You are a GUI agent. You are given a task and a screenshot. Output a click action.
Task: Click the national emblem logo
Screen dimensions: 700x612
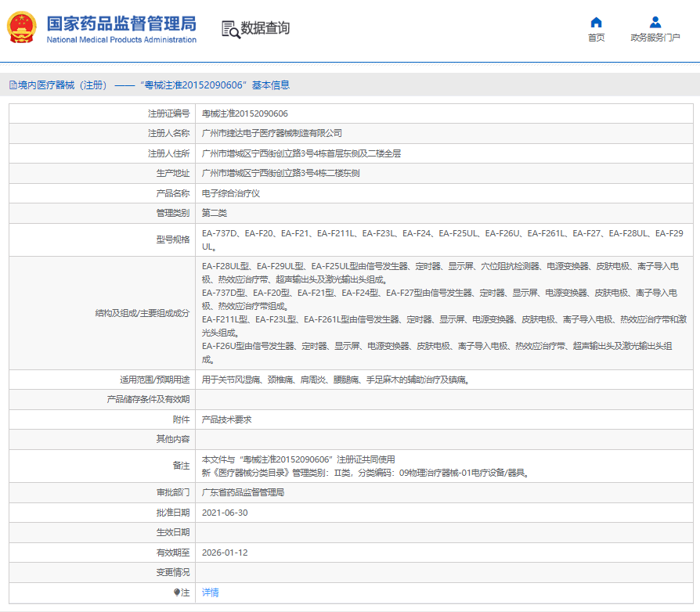(x=21, y=27)
